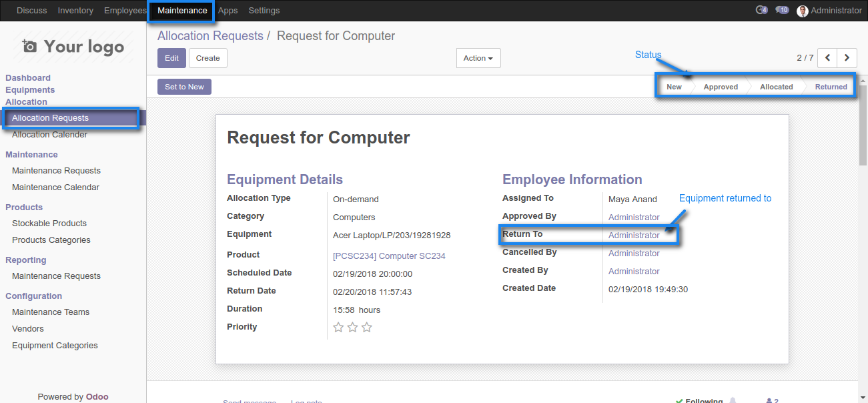Select the Returned status stage
Image resolution: width=868 pixels, height=403 pixels.
(831, 87)
